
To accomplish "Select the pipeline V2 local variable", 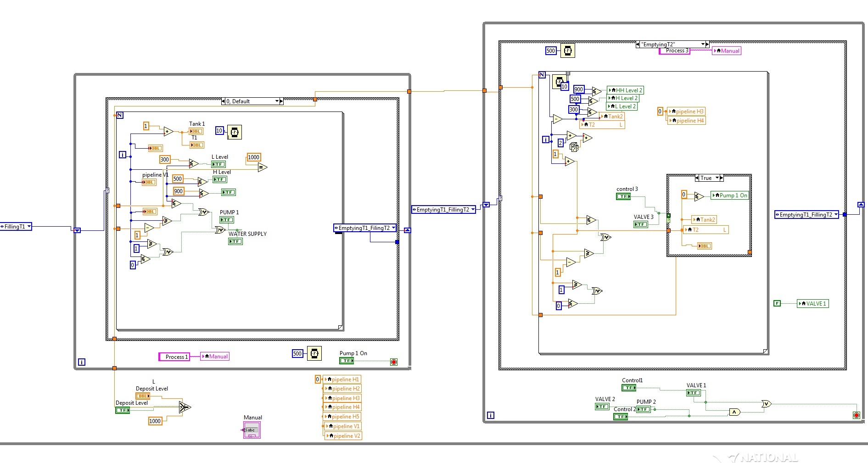I will click(x=343, y=436).
